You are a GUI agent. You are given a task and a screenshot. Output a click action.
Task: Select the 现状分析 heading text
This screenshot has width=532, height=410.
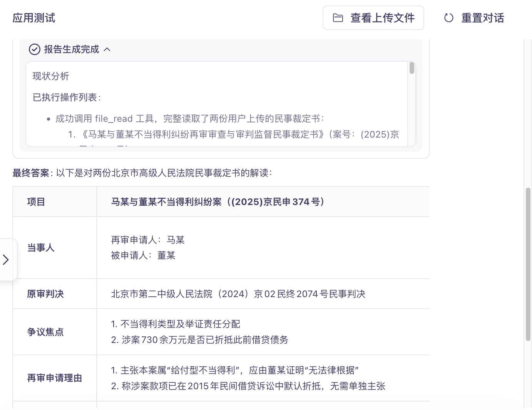coord(51,76)
